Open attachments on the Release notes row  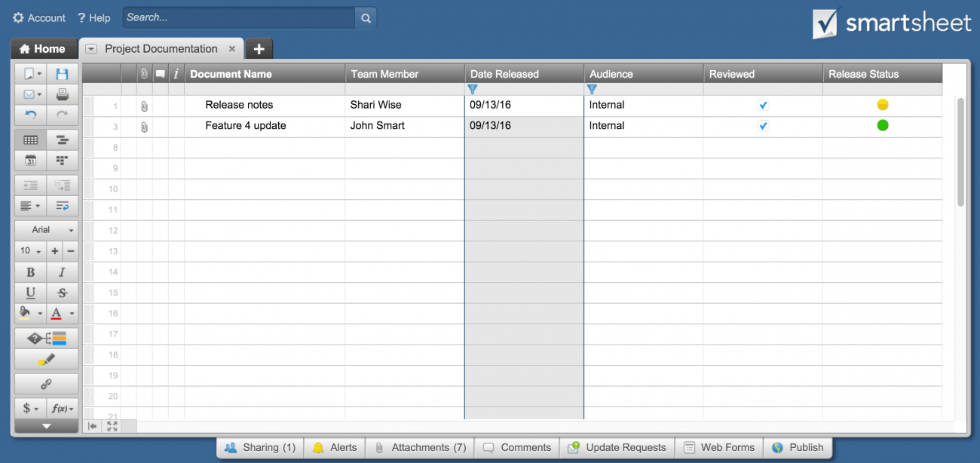click(143, 105)
